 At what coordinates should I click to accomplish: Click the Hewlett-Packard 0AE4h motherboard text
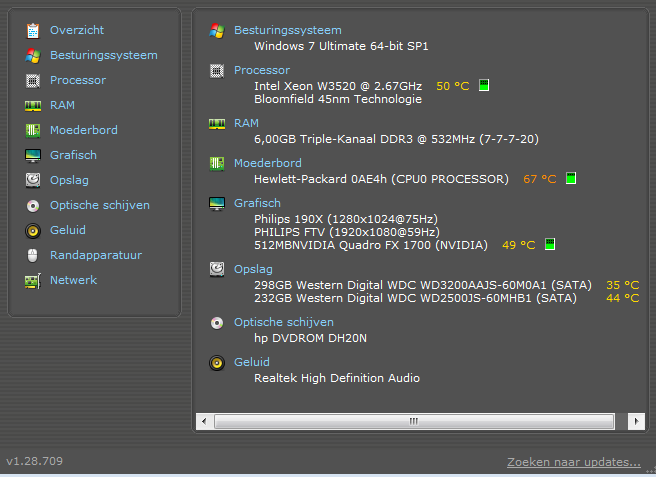point(381,179)
